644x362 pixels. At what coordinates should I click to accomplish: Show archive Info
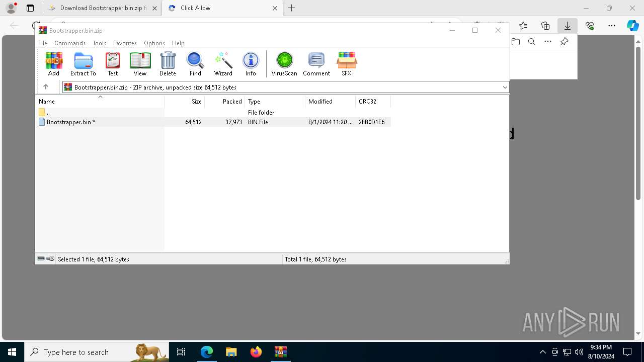[x=251, y=64]
